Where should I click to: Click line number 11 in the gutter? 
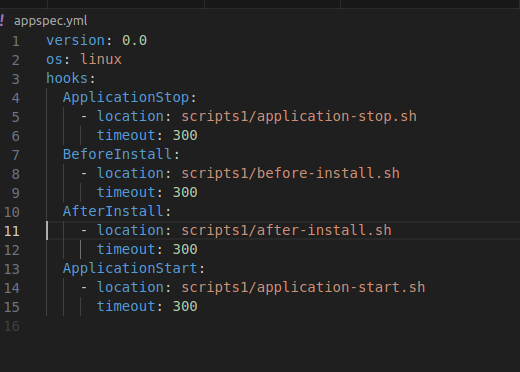click(12, 232)
